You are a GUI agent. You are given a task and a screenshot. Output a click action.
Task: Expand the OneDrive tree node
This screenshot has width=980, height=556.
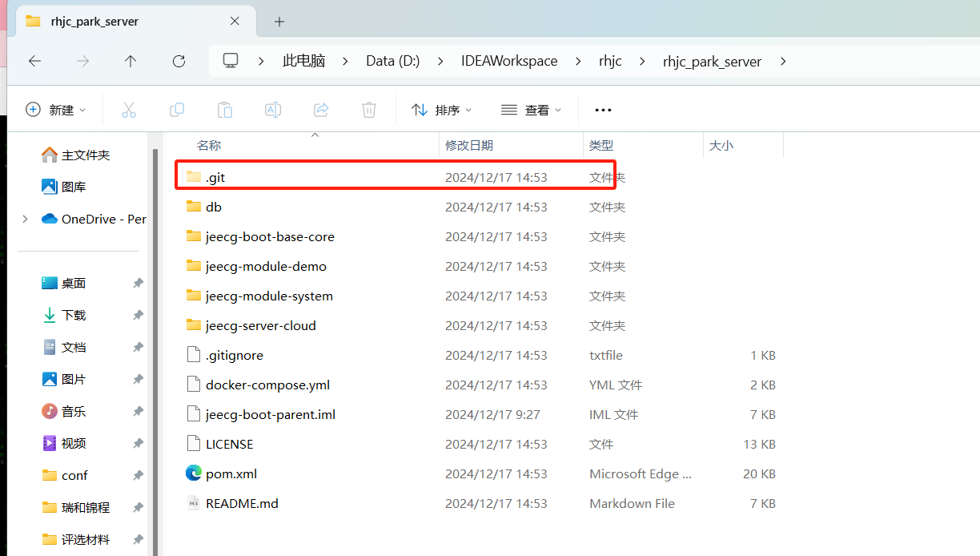(x=25, y=219)
